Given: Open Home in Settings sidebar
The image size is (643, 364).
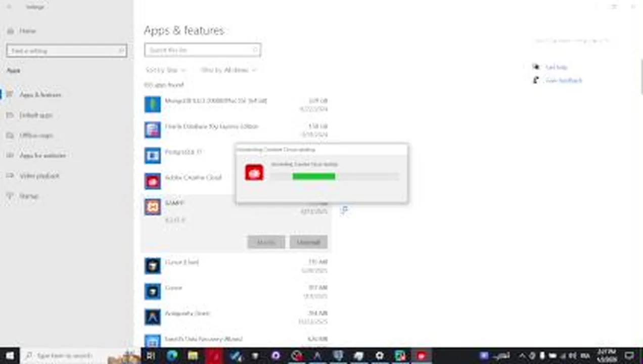Looking at the screenshot, I should click(x=27, y=31).
